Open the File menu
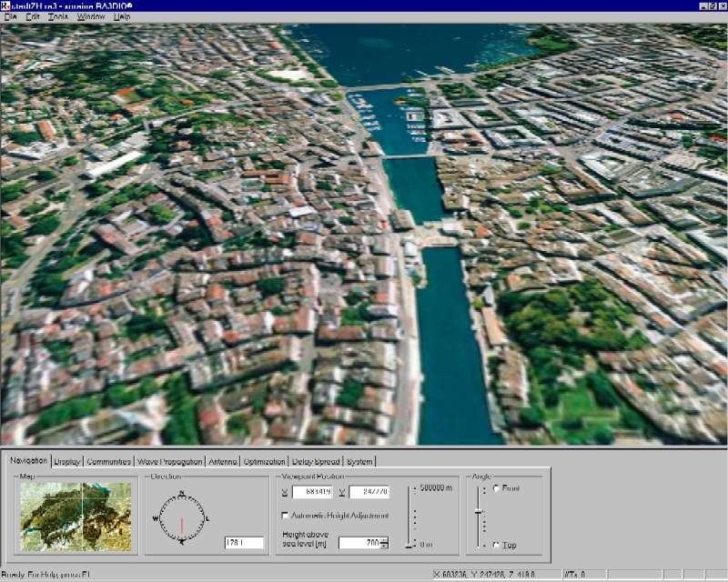Screen dimensions: 728x582 [x=11, y=16]
